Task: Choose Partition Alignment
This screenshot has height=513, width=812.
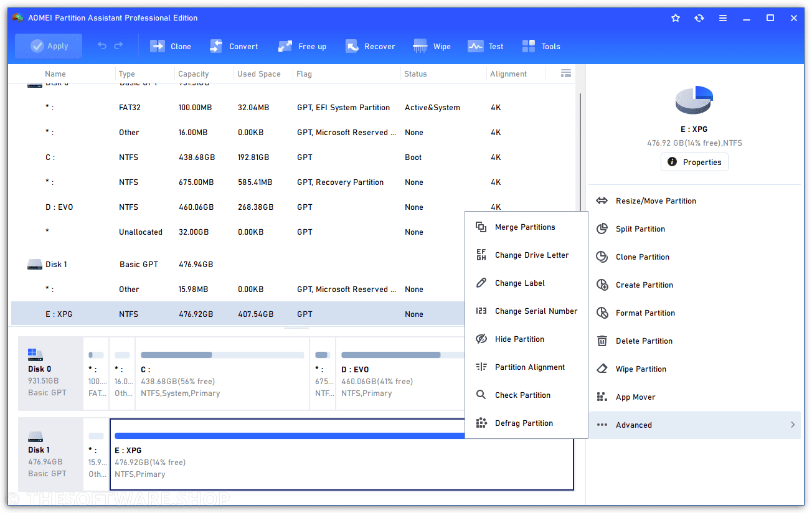Action: (526, 367)
